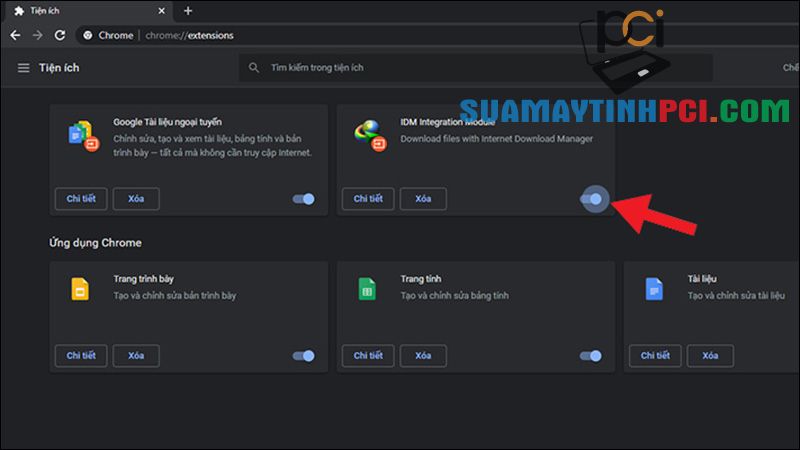Click the browser back arrow
This screenshot has width=800, height=450.
(x=15, y=34)
